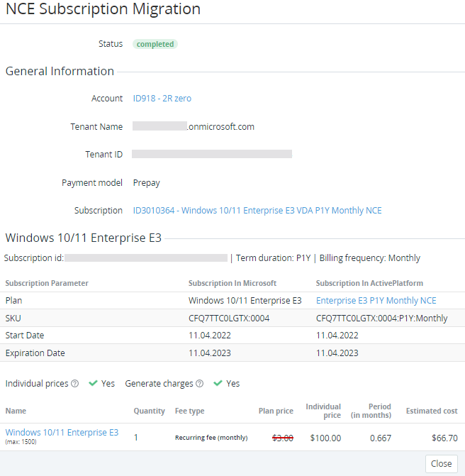Viewport: 465px width, 476px height.
Task: Click the $66.70 estimated cost value
Action: click(x=444, y=438)
